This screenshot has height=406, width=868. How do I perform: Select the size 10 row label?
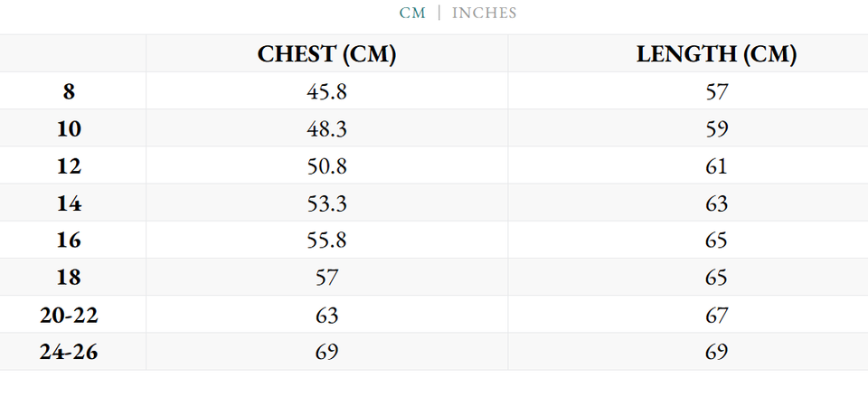pyautogui.click(x=69, y=129)
